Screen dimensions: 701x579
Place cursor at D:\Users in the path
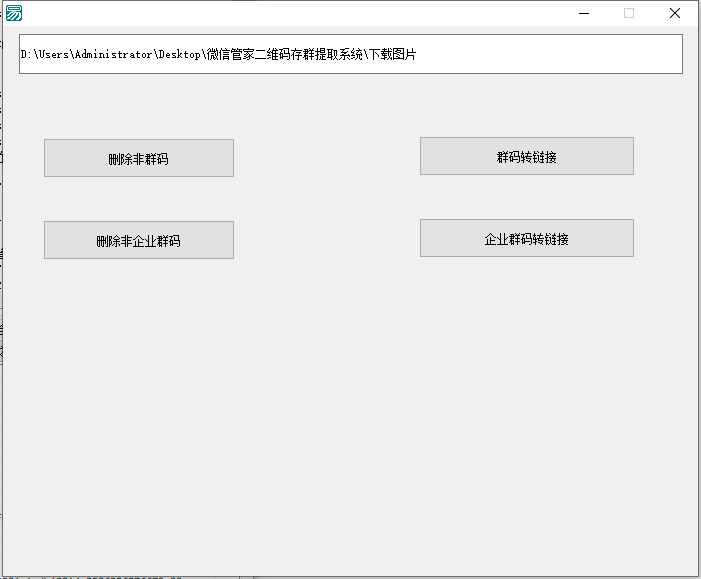(x=50, y=55)
